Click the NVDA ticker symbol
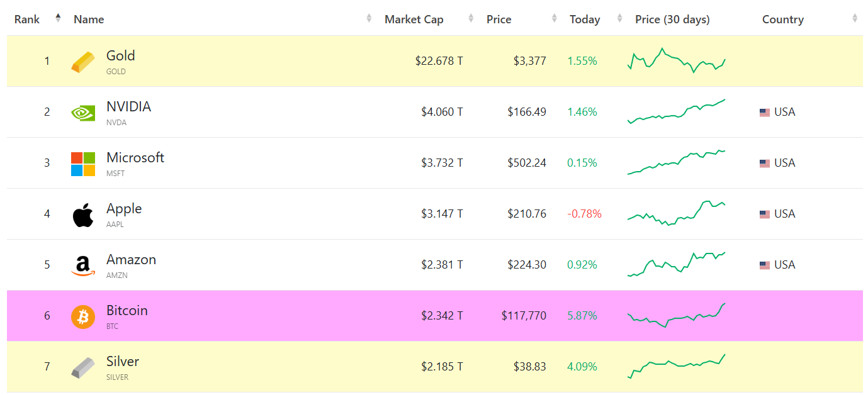 click(116, 123)
